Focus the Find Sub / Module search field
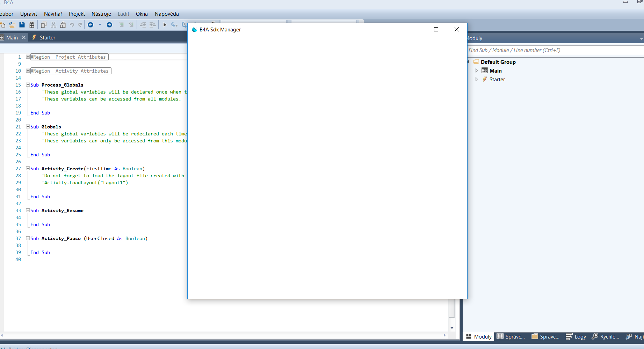The height and width of the screenshot is (349, 644). (x=556, y=50)
